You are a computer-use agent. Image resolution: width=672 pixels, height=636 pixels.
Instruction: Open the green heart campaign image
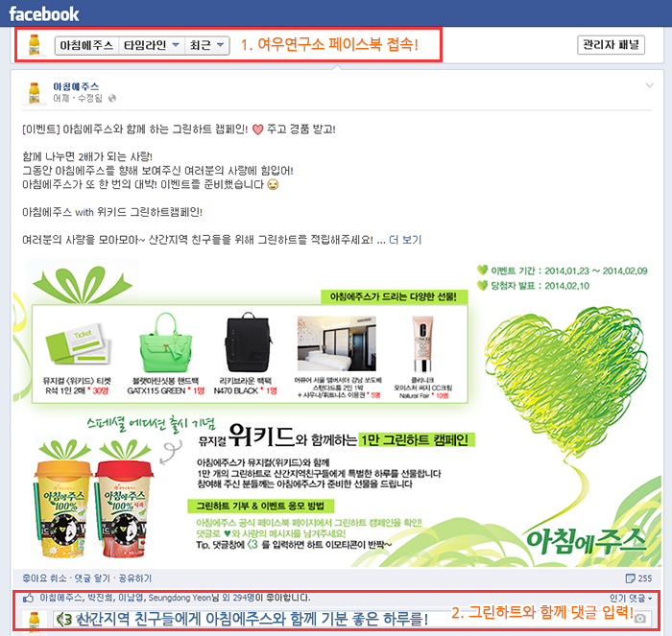[x=337, y=413]
